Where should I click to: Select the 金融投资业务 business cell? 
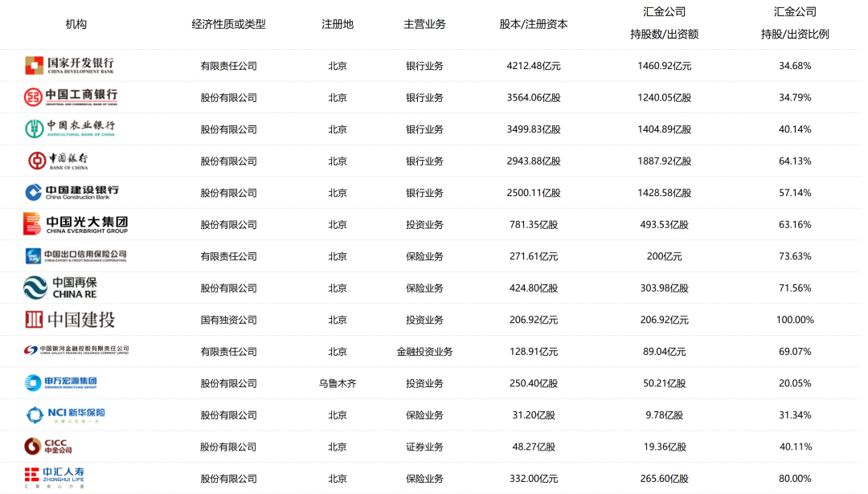click(x=424, y=351)
